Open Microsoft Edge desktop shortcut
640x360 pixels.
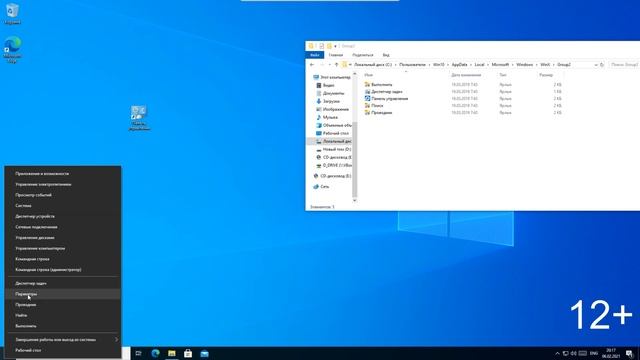point(13,49)
